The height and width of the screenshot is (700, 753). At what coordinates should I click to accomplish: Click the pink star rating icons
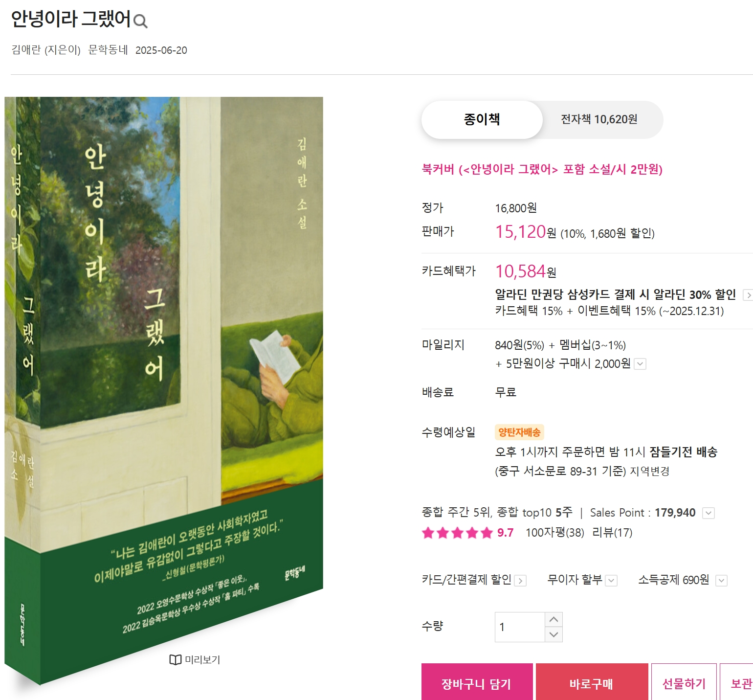(457, 533)
